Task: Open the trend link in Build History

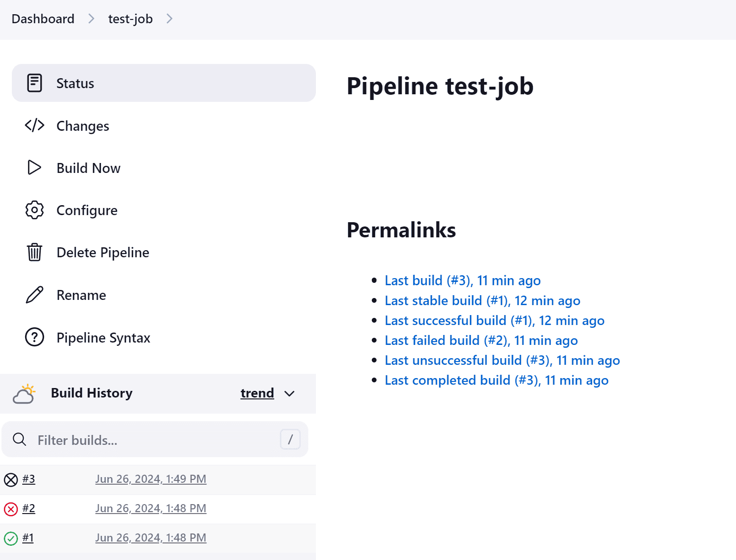Action: click(x=257, y=393)
